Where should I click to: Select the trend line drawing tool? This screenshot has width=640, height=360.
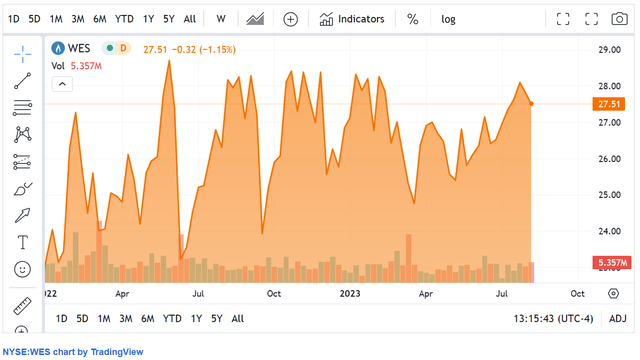(22, 81)
